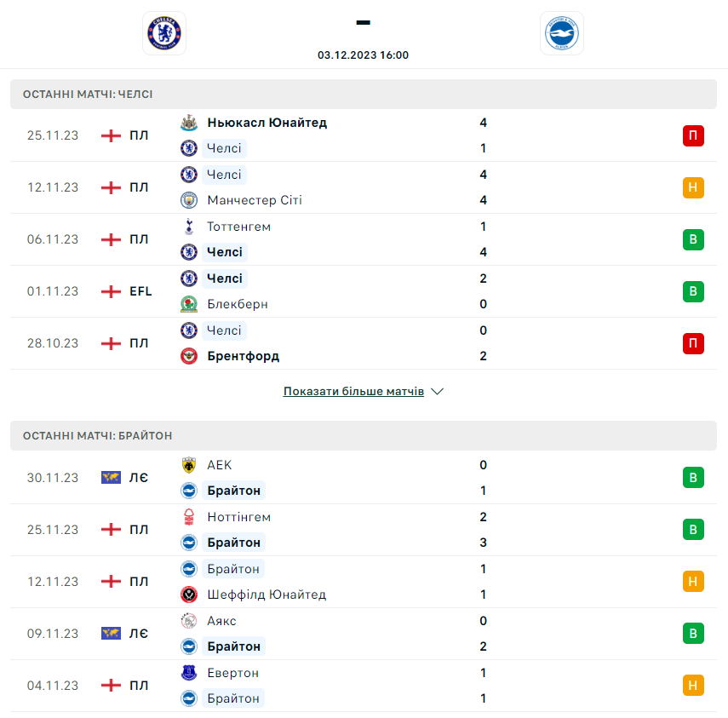Expand the 'Показати більше матчів' chevron
728x718 pixels.
(x=438, y=392)
